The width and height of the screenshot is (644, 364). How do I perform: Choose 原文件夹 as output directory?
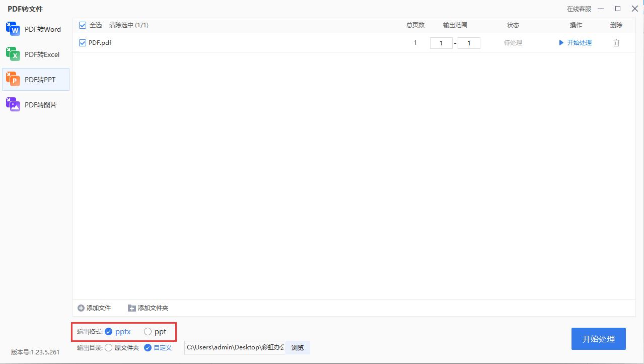point(109,347)
